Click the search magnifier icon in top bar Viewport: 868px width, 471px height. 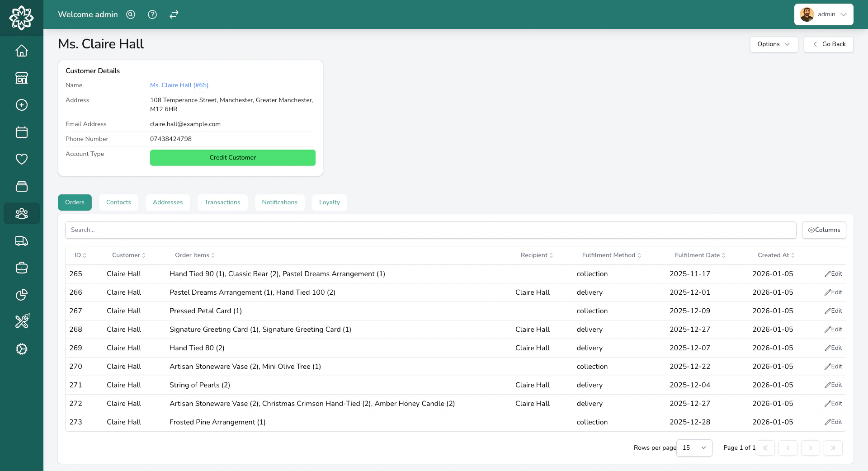pyautogui.click(x=130, y=14)
